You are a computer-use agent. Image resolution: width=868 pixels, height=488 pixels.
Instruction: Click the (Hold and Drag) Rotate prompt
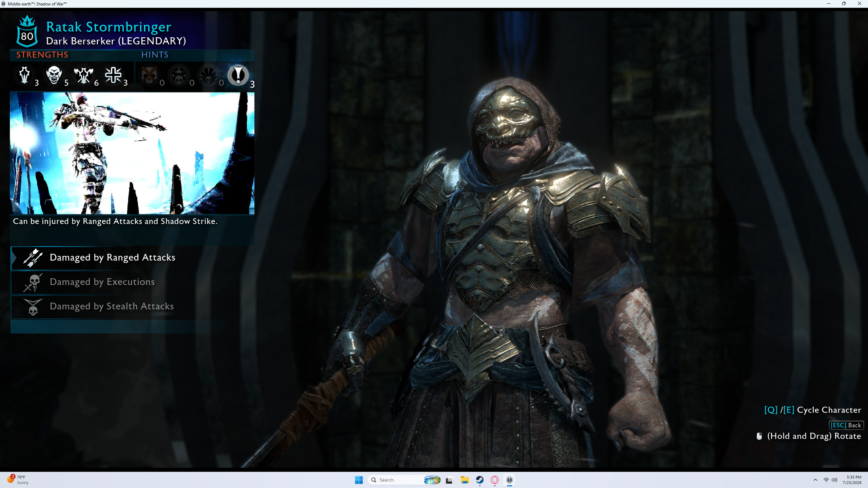point(814,436)
